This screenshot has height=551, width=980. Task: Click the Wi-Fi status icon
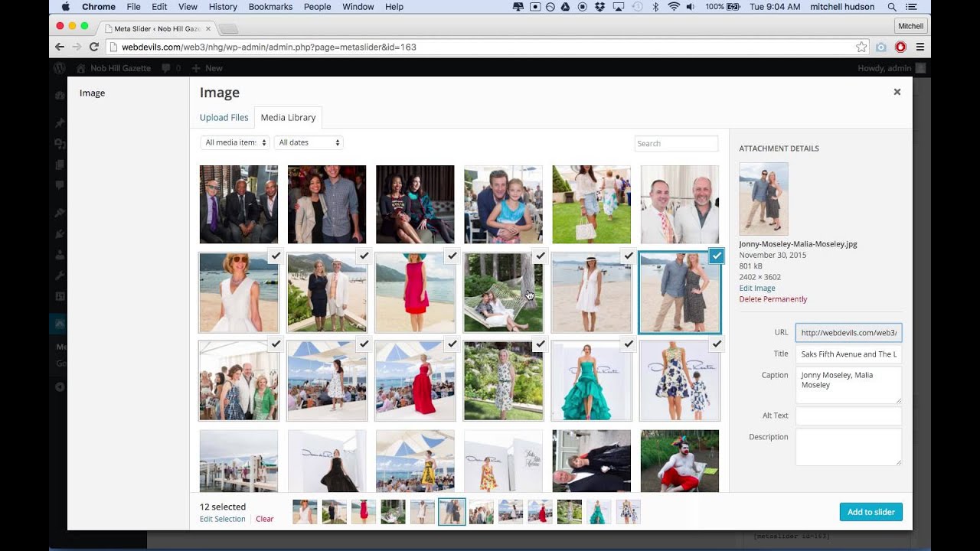tap(674, 7)
